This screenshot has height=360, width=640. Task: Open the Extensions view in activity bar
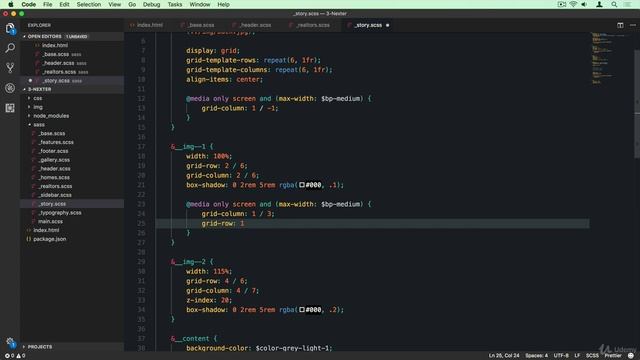coord(10,108)
